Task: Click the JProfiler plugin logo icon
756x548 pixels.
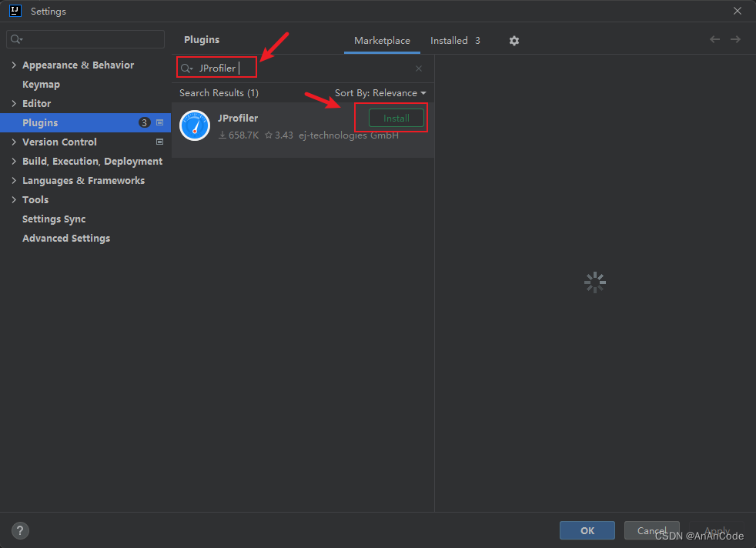Action: click(x=195, y=125)
